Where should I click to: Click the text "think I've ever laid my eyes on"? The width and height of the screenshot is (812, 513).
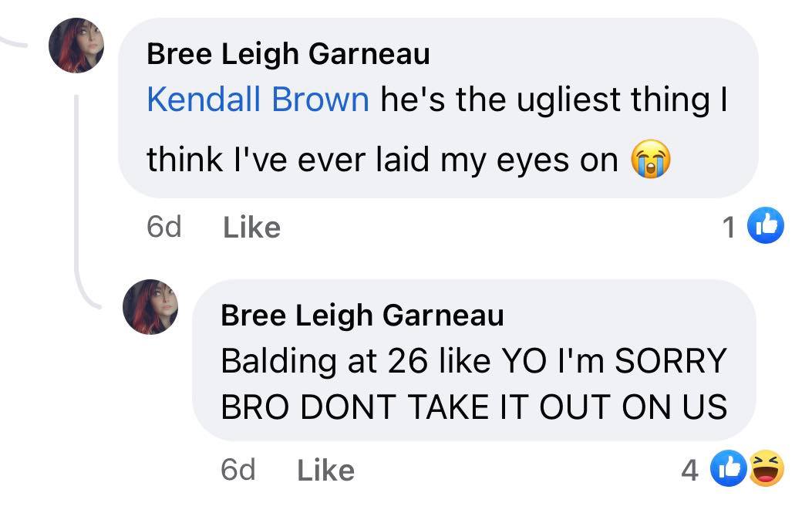tap(382, 160)
